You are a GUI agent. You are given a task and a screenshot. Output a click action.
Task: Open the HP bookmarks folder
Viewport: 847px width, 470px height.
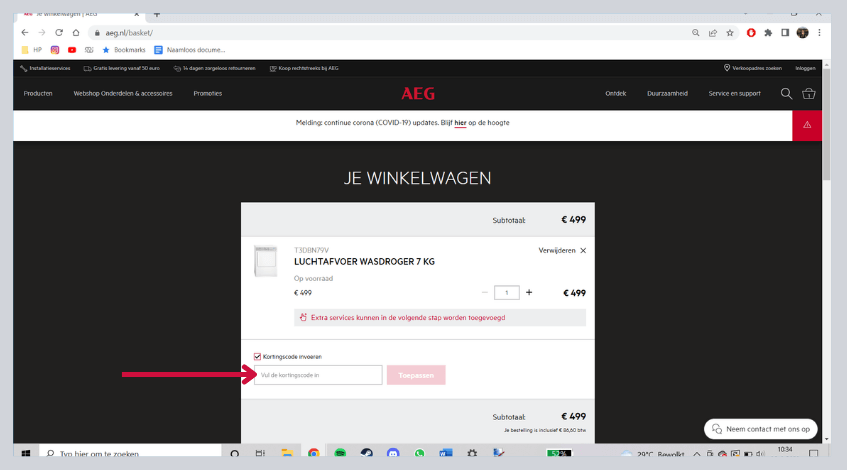tap(31, 50)
